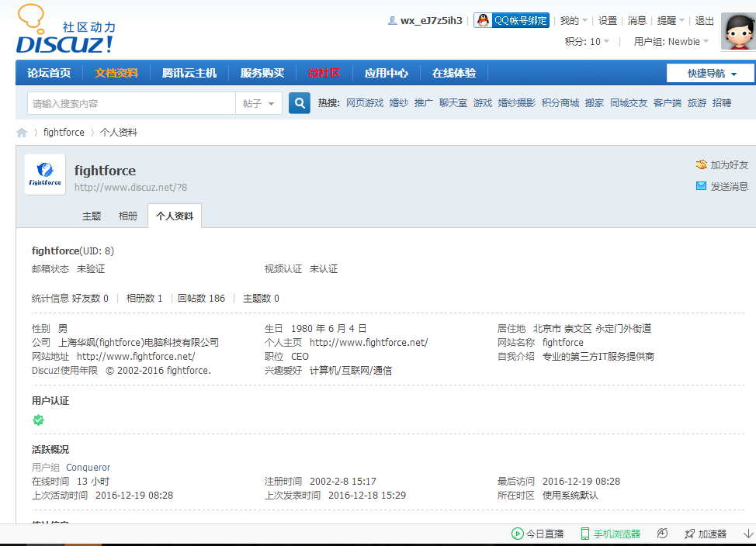Click the home icon in breadcrumb
756x546 pixels.
(x=22, y=133)
